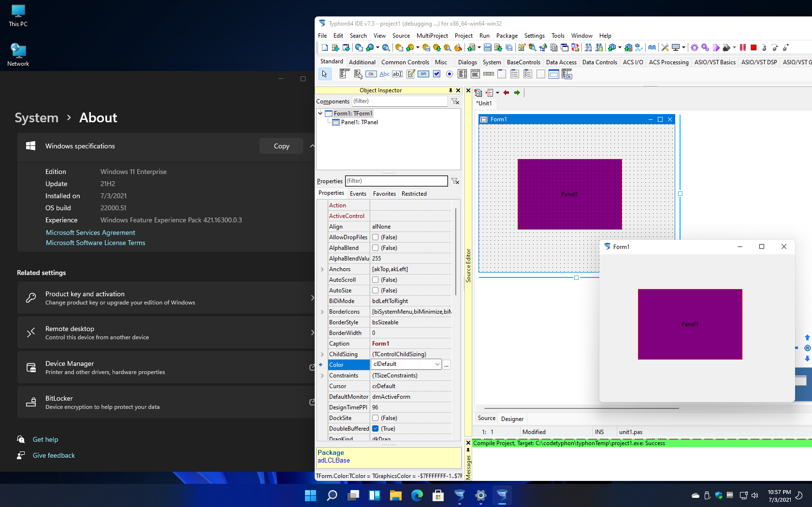Screen dimensions: 812x507
Task: Open Product key and activation settings
Action: [166, 298]
